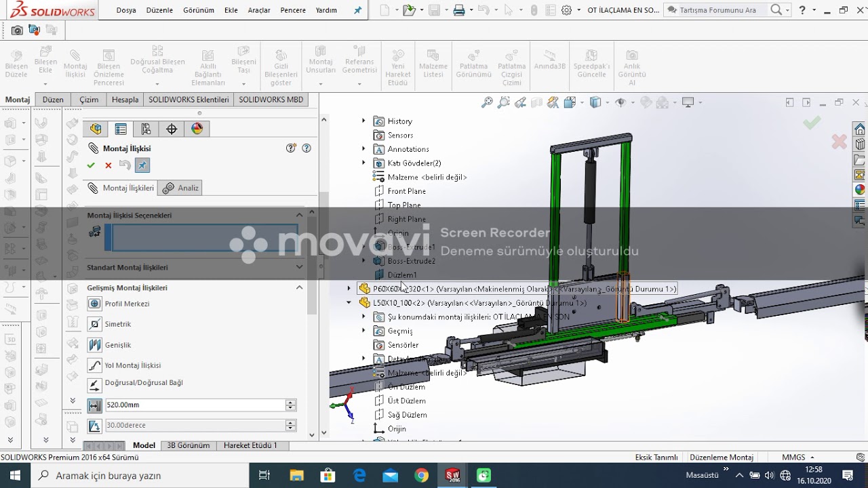Open SOLIDWORKS Eklentileri ribbon tab

[189, 100]
